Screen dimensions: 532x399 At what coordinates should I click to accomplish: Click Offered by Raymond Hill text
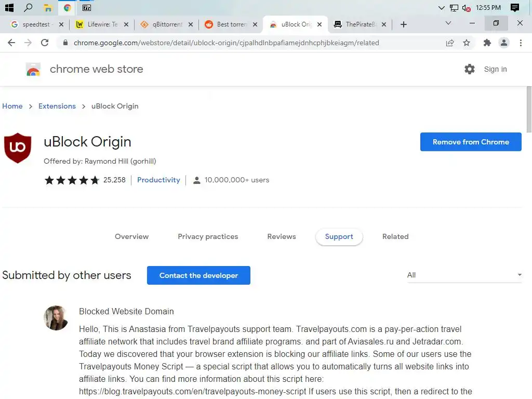(100, 161)
